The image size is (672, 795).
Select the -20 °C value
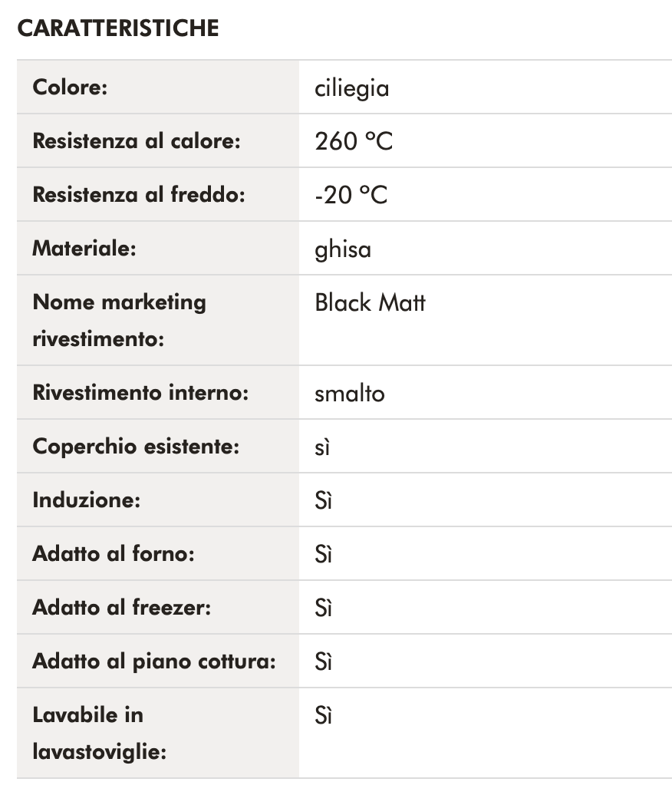pos(351,196)
